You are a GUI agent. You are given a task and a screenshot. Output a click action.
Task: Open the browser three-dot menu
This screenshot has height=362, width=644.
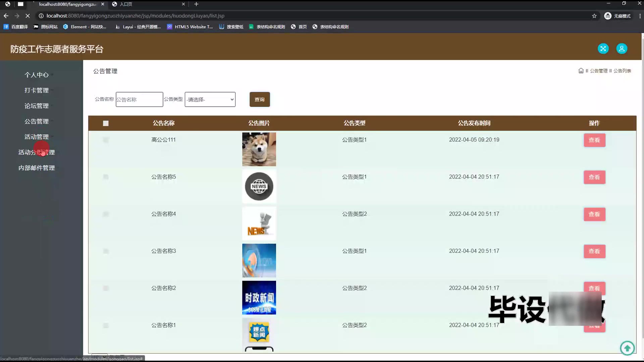(x=640, y=16)
